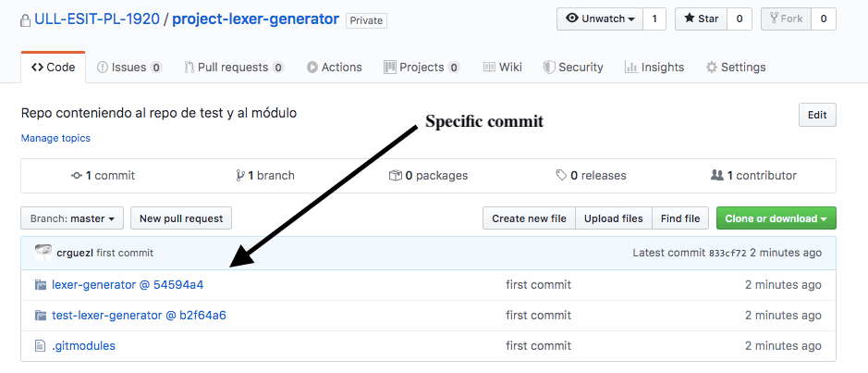Screen dimensions: 868x373
Task: Click the lexer-generator submodule folder icon
Action: pos(40,285)
